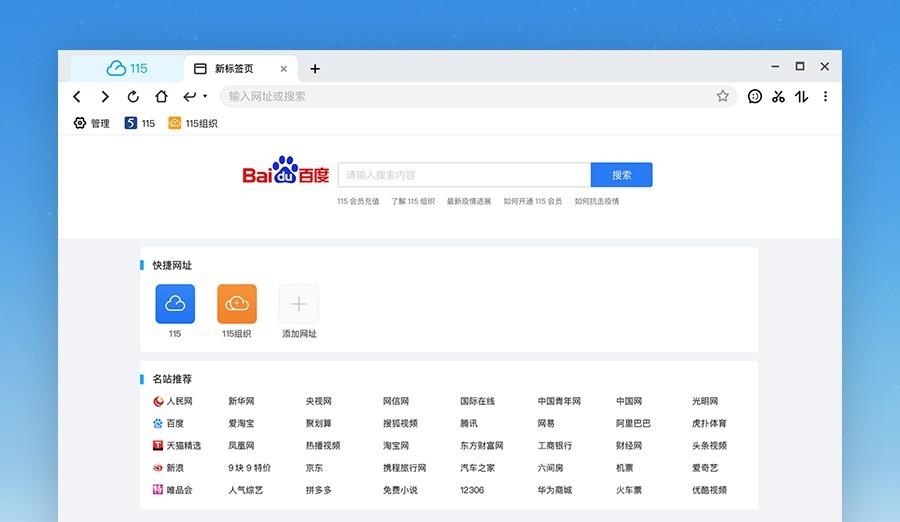Viewport: 900px width, 522px height.
Task: Open 华为商城 site link
Action: tap(554, 490)
